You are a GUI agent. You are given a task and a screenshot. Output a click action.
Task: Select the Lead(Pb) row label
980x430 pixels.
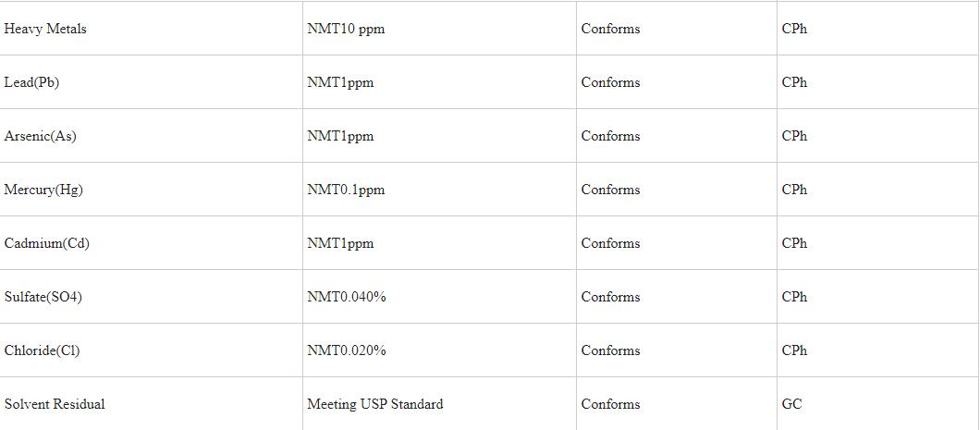click(x=31, y=82)
